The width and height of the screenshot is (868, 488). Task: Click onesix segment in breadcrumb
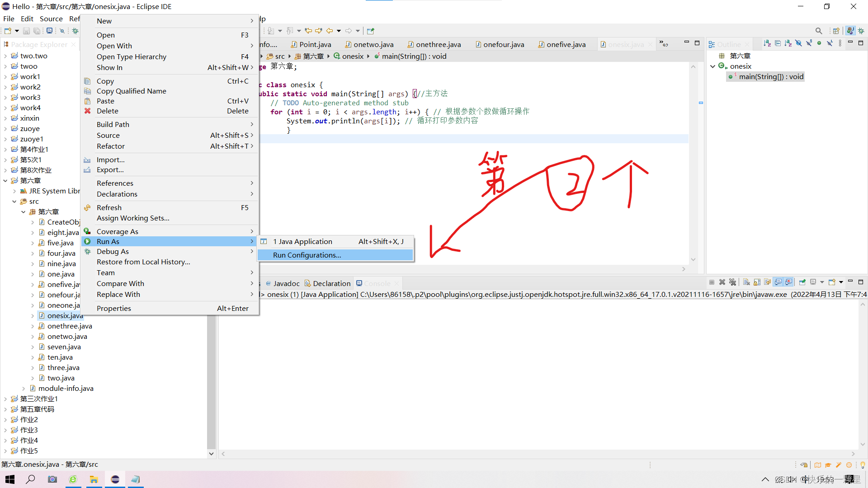pyautogui.click(x=349, y=56)
